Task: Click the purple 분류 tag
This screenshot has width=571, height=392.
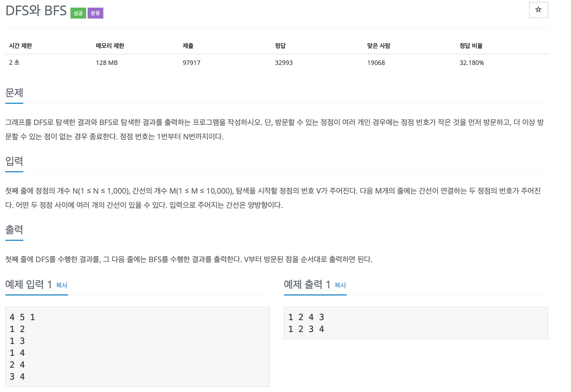Action: click(95, 13)
